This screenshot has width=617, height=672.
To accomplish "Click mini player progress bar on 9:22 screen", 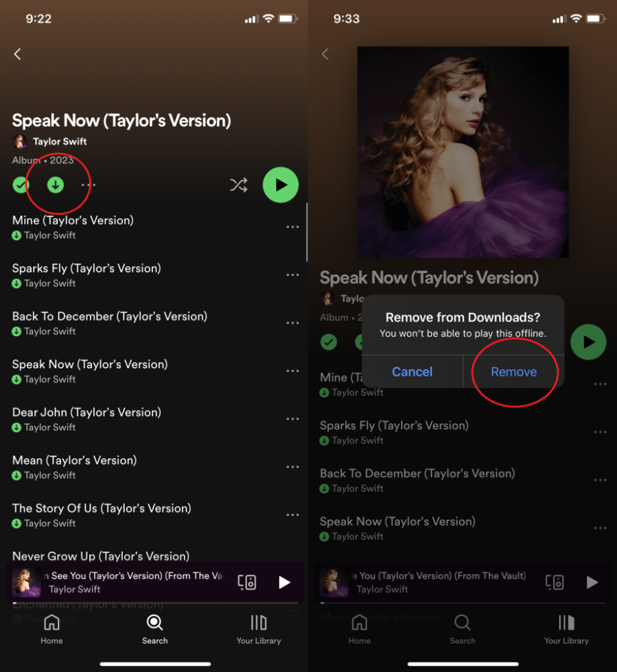I will point(155,601).
